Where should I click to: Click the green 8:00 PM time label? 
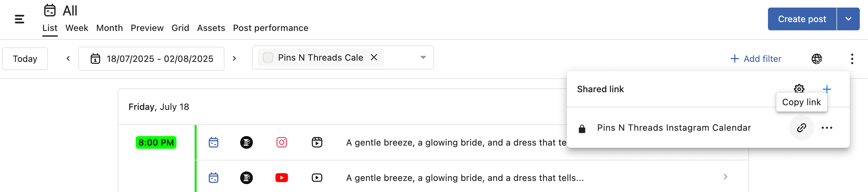(156, 142)
